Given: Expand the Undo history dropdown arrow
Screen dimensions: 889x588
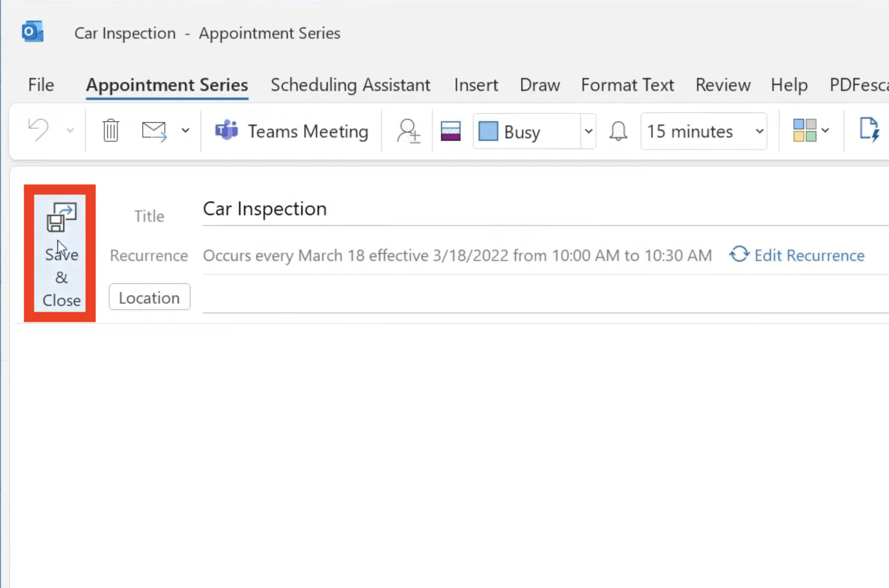Looking at the screenshot, I should pyautogui.click(x=70, y=131).
